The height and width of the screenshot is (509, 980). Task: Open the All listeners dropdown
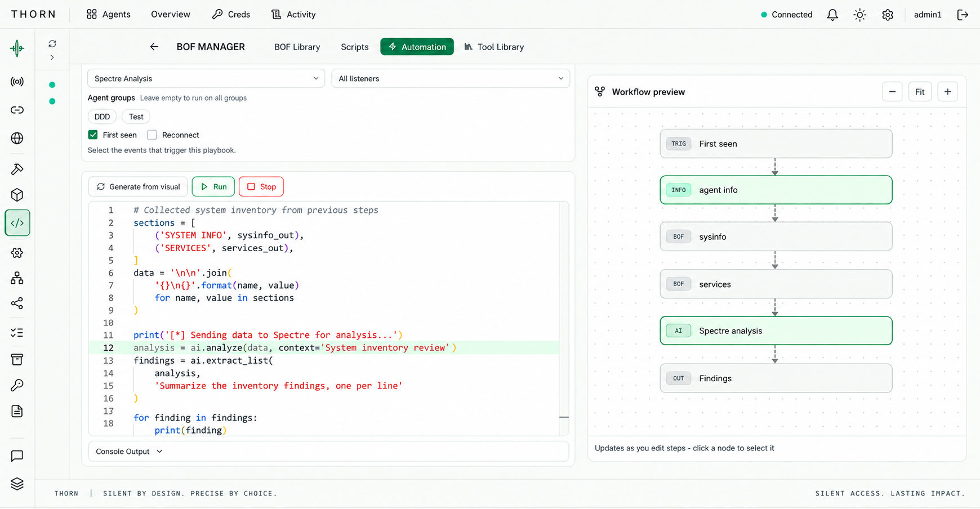451,78
